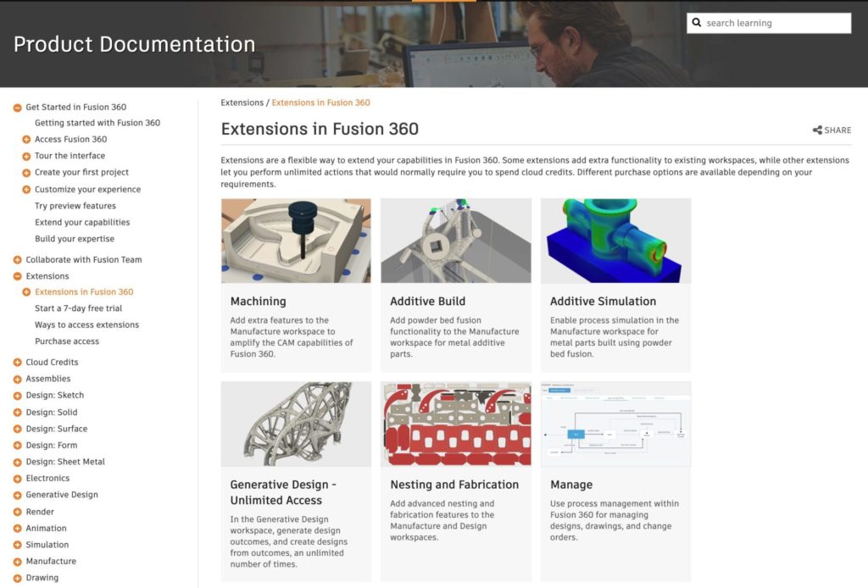Click inside the search learning field
This screenshot has height=588, width=868.
click(763, 22)
